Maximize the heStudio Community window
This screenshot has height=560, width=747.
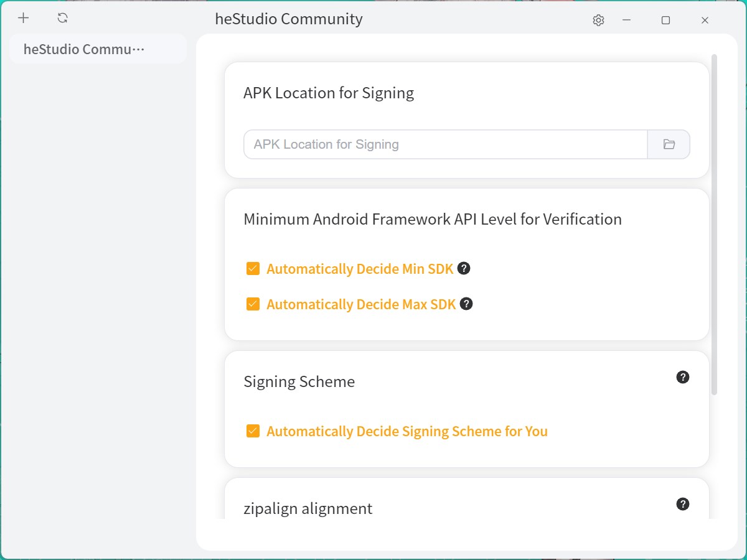(665, 21)
